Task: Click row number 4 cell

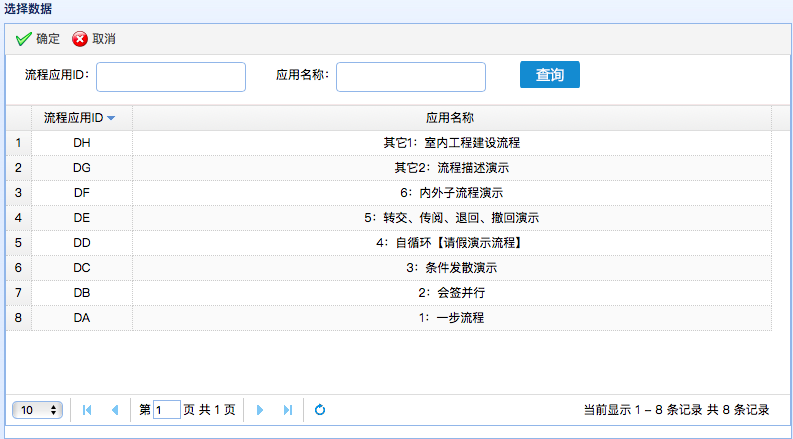Action: 19,218
